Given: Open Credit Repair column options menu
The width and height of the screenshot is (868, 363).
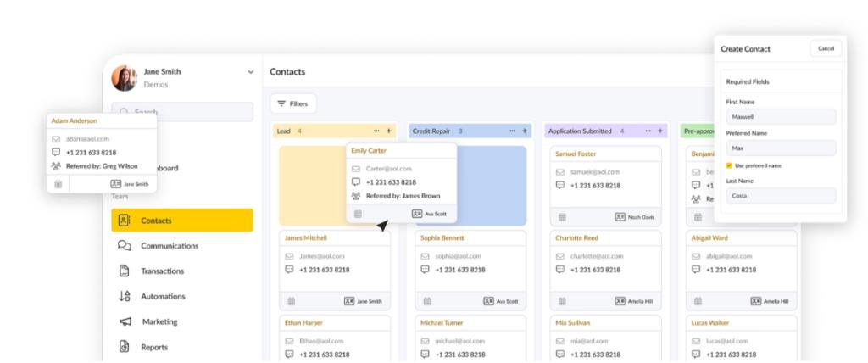Looking at the screenshot, I should point(512,131).
